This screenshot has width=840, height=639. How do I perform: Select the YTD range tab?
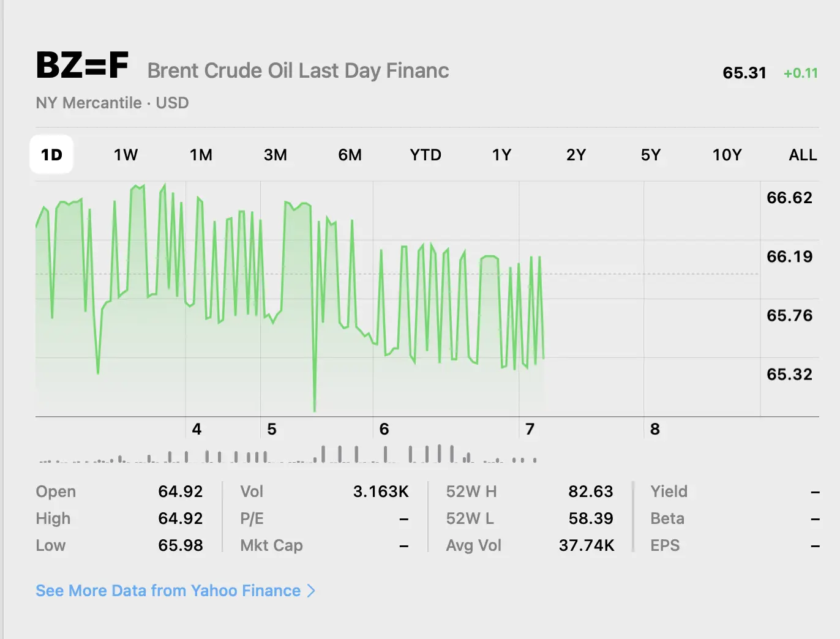(426, 155)
